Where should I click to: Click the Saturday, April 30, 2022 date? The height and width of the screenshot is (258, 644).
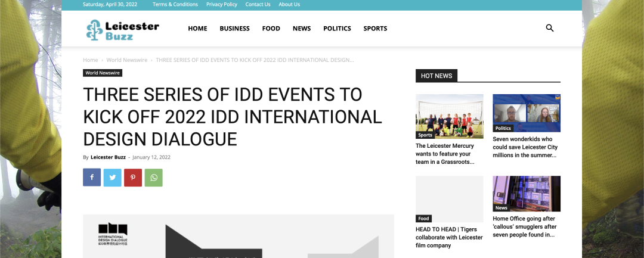point(110,5)
